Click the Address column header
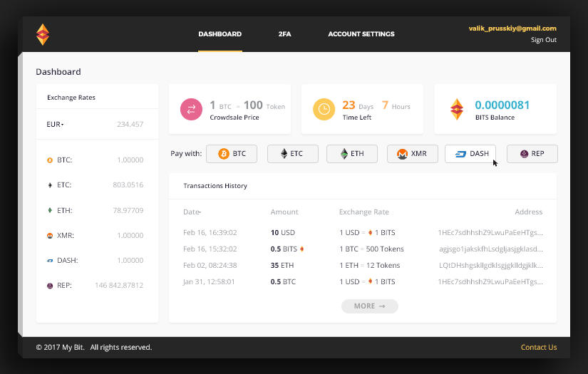 [528, 212]
